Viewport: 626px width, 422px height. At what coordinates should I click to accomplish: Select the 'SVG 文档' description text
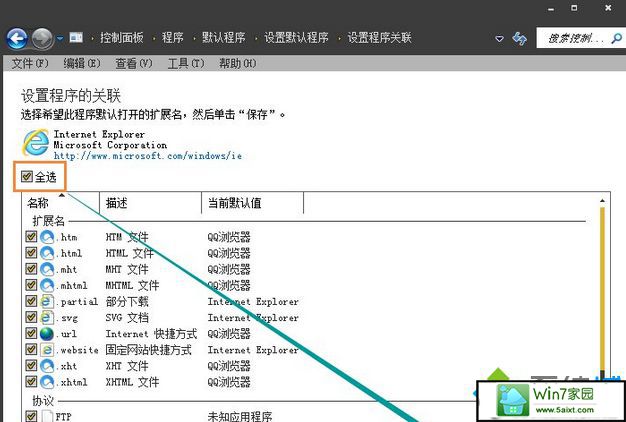tap(127, 318)
